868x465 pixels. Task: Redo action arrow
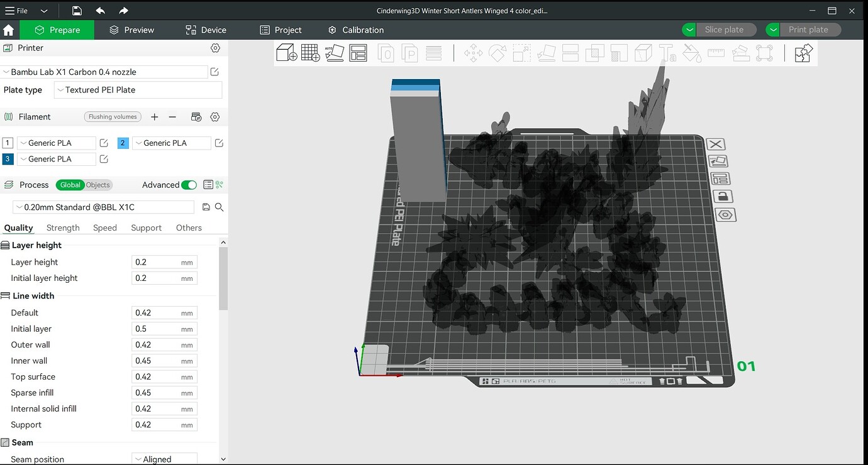click(123, 11)
